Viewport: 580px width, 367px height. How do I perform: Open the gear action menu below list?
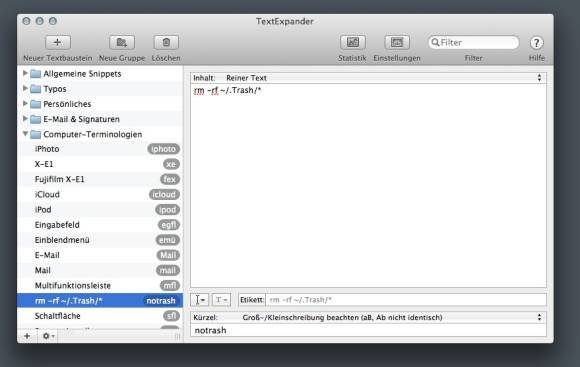coord(48,336)
